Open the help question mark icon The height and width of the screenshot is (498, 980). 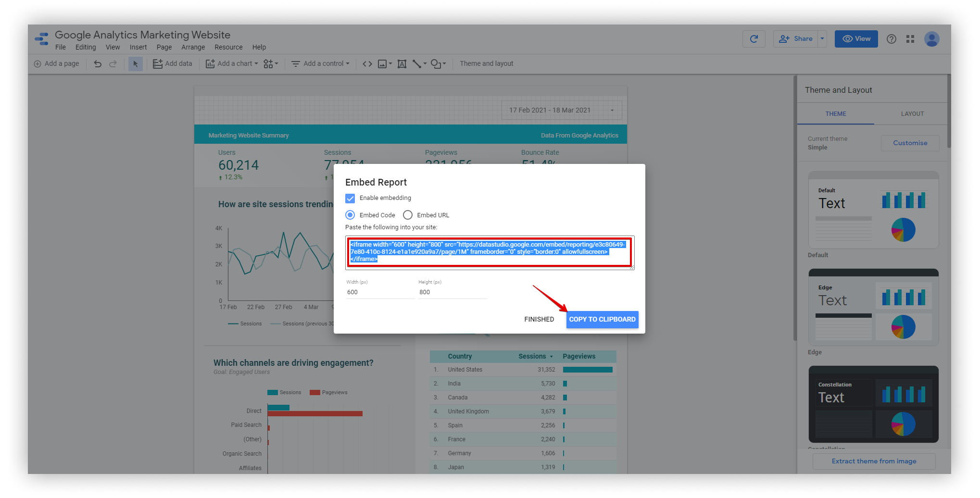click(892, 39)
